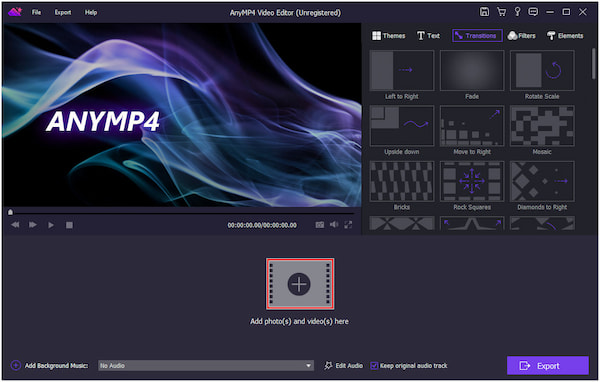Select the Rotate Scale transition
600x382 pixels.
(x=542, y=71)
